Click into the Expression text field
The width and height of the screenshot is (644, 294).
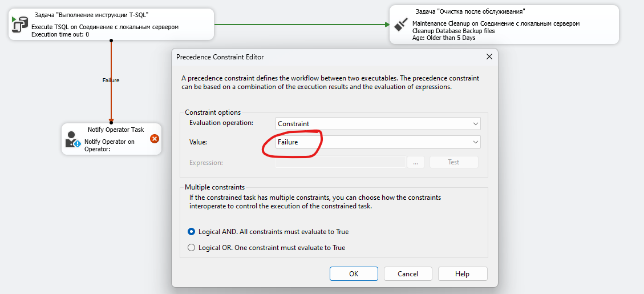340,162
